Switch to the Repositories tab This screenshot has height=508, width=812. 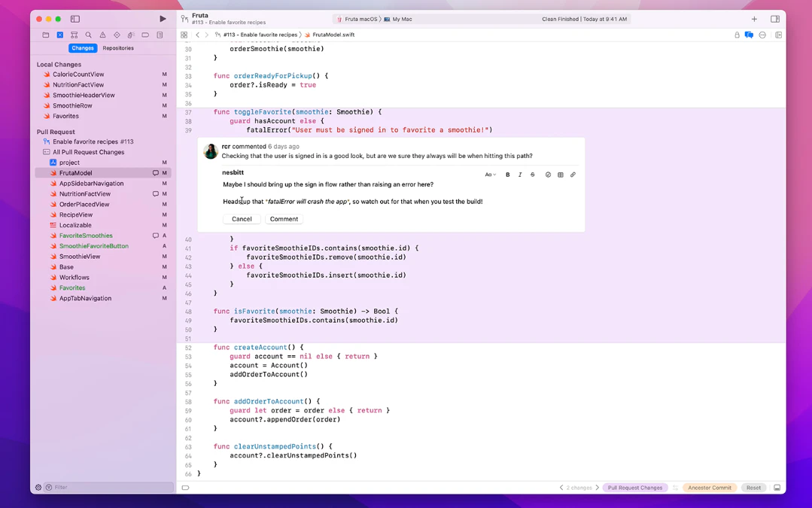click(118, 48)
